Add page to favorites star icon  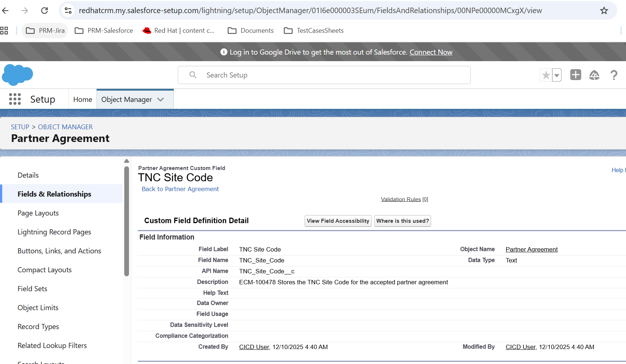coord(546,75)
